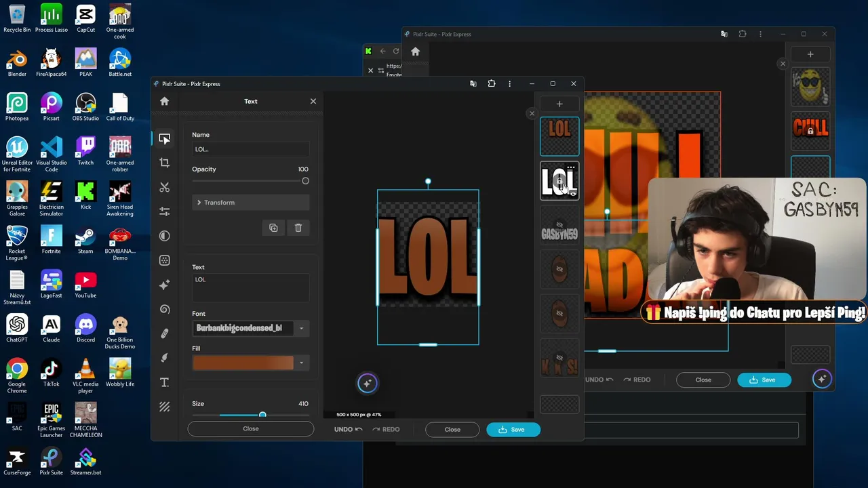Open the extensions puzzle icon in back window
The height and width of the screenshot is (488, 868).
click(743, 34)
